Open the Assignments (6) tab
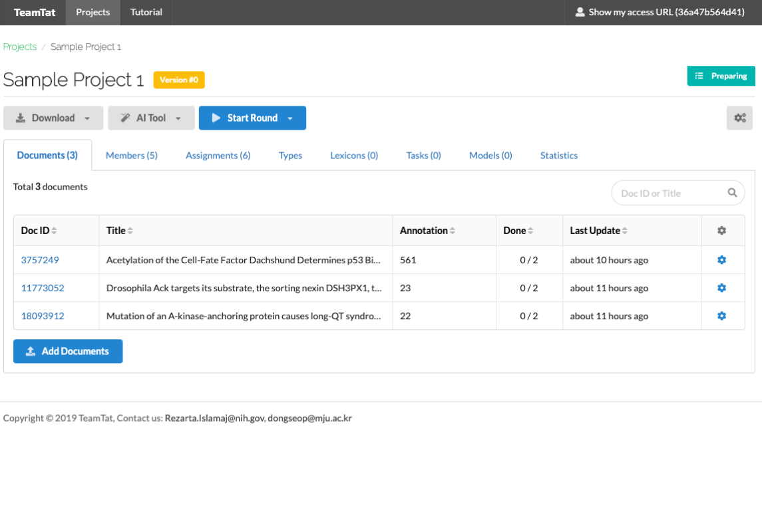Viewport: 762px width, 532px height. click(218, 156)
